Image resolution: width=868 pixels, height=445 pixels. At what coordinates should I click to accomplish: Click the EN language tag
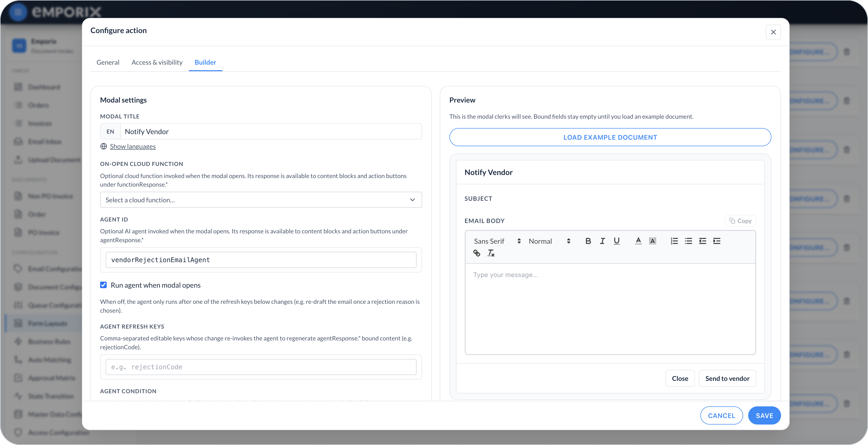point(110,132)
